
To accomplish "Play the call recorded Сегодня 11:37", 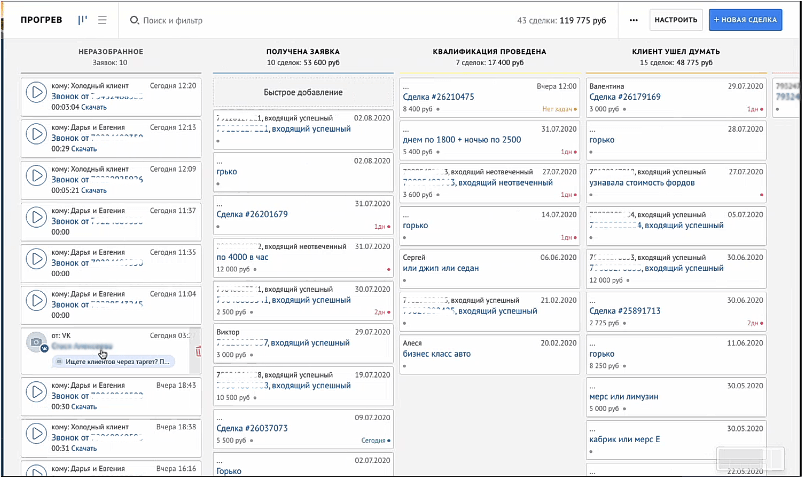I will tap(36, 217).
